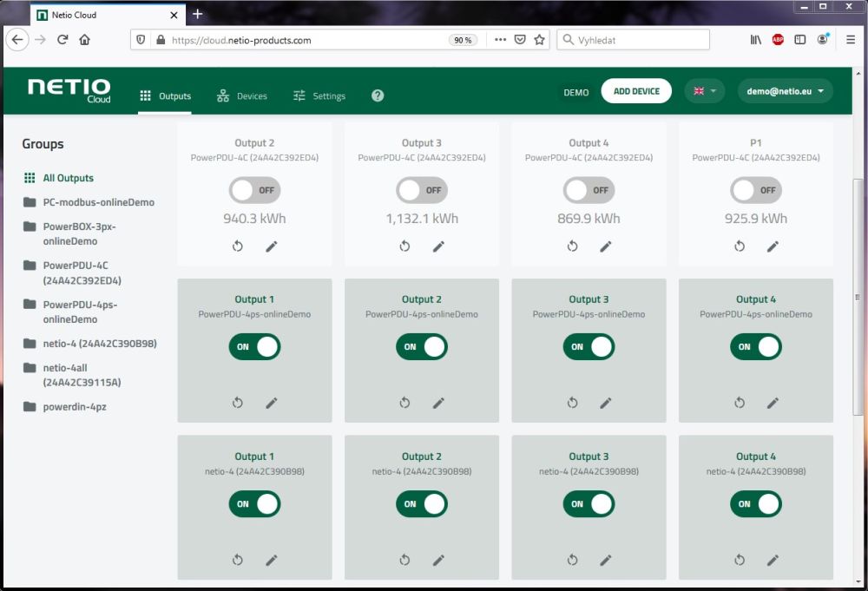
Task: Turn on Output 3 of PowerPDU-4C
Action: (422, 190)
